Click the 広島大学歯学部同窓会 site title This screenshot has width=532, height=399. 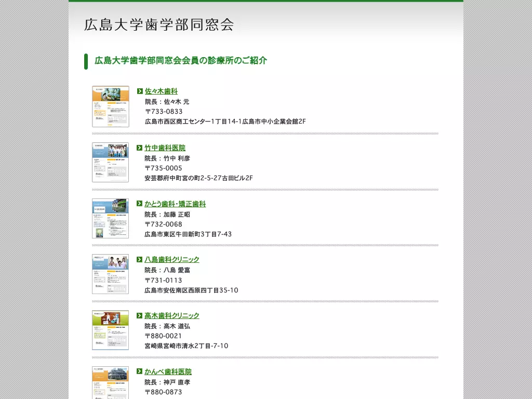159,25
